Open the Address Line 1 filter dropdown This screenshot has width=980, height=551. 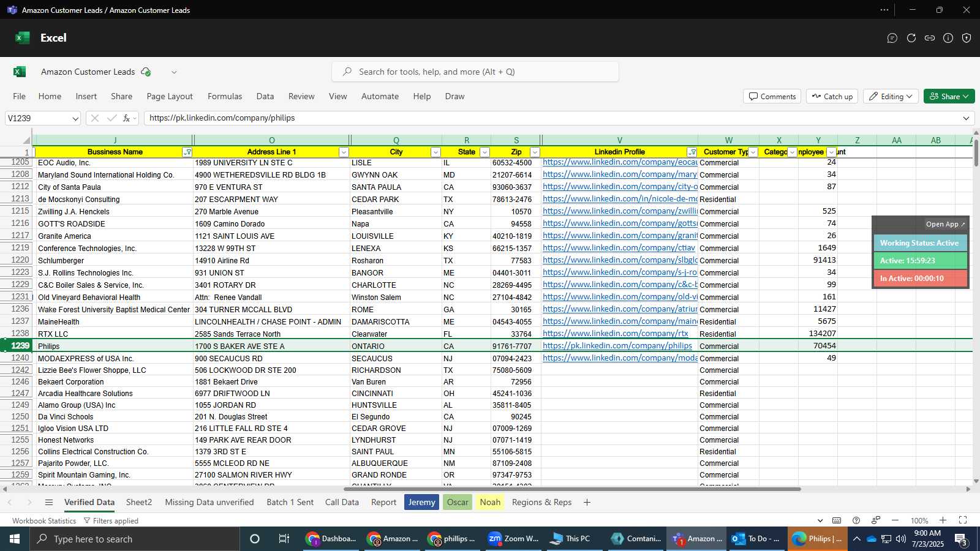(x=344, y=152)
